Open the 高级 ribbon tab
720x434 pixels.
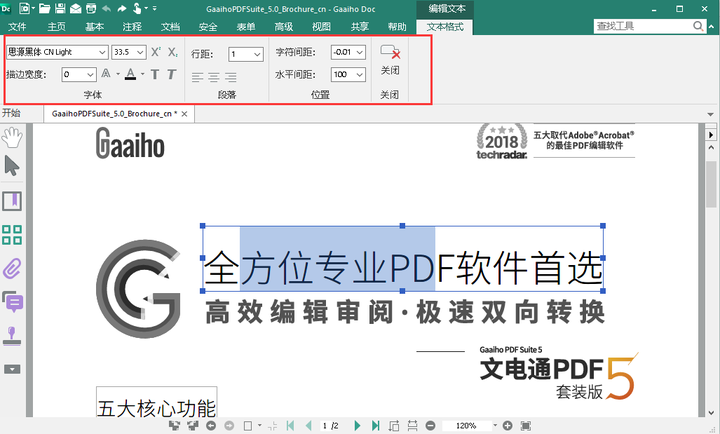pos(284,27)
